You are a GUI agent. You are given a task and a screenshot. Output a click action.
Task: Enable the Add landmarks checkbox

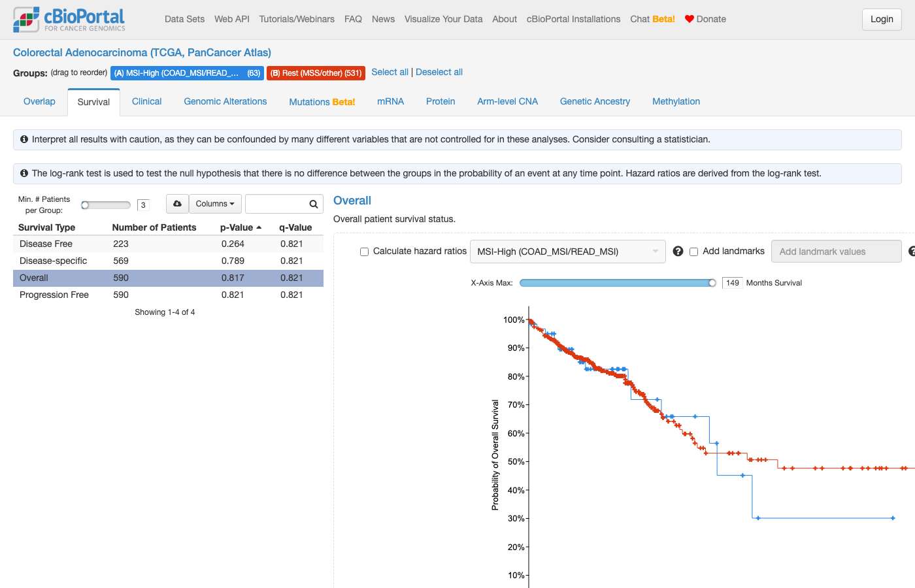(x=694, y=252)
